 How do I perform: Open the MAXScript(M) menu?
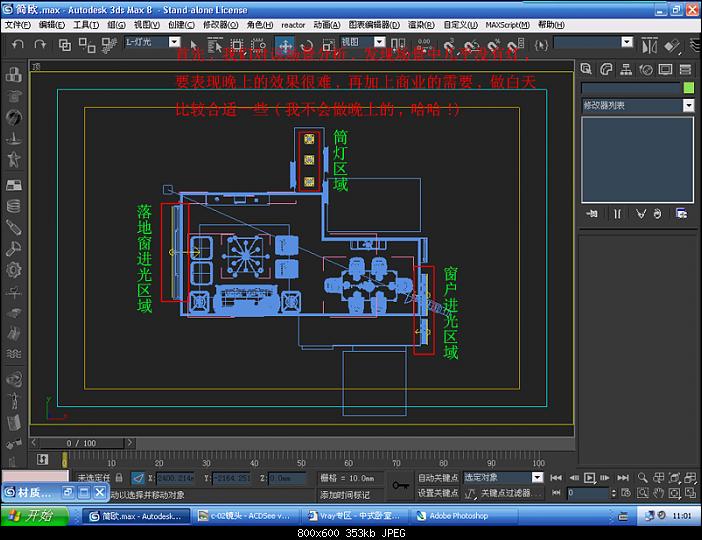pos(509,24)
